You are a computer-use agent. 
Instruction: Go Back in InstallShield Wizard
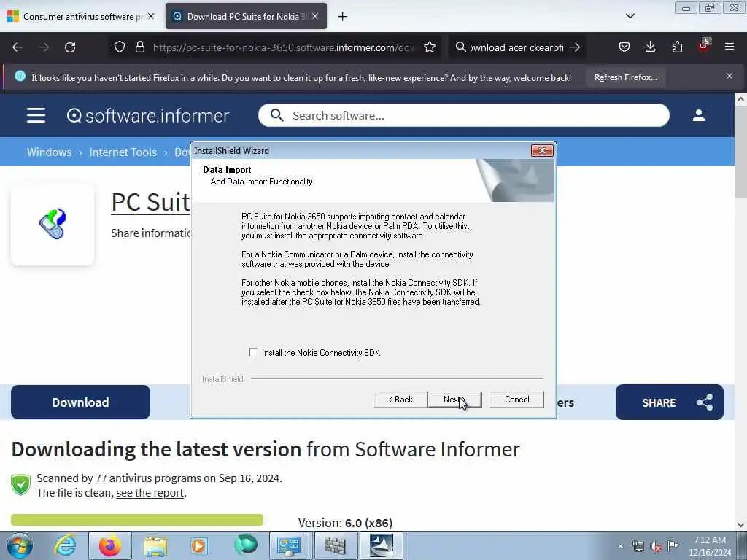tap(400, 400)
